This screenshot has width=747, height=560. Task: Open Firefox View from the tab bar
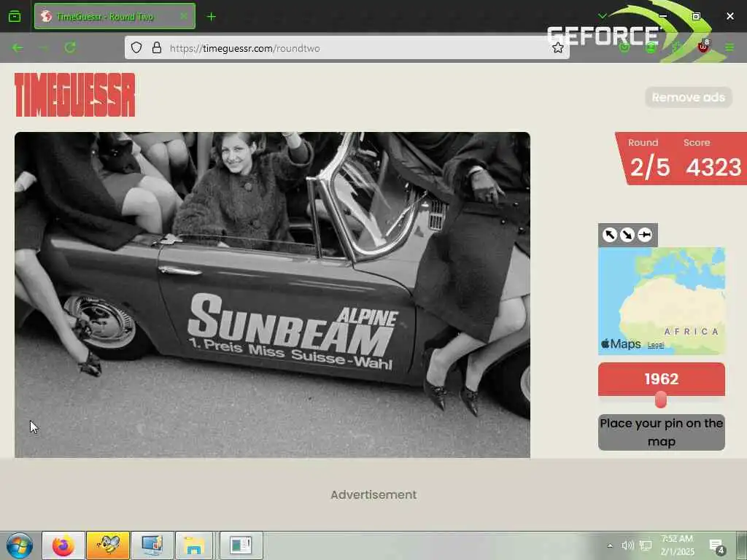click(15, 17)
